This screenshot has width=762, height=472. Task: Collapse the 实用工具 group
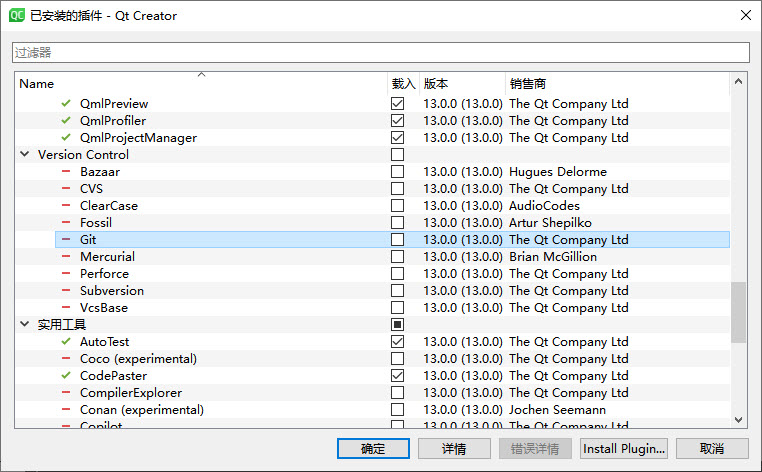[x=24, y=324]
